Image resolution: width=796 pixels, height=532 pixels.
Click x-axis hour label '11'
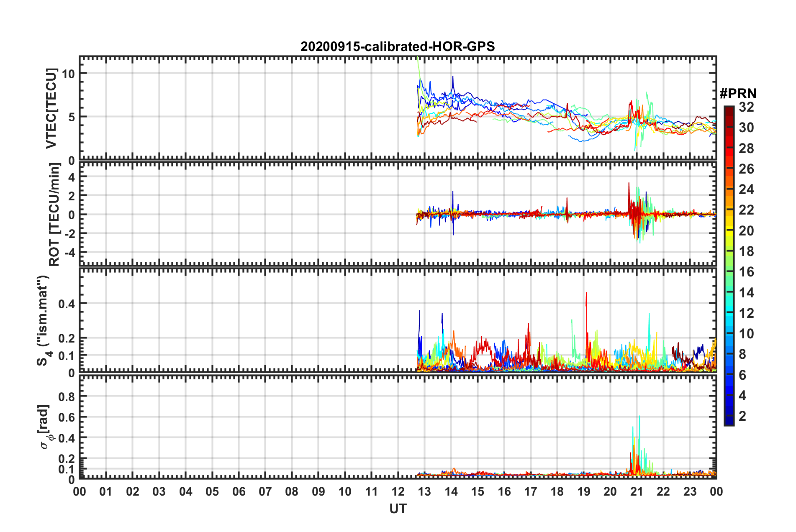(372, 491)
